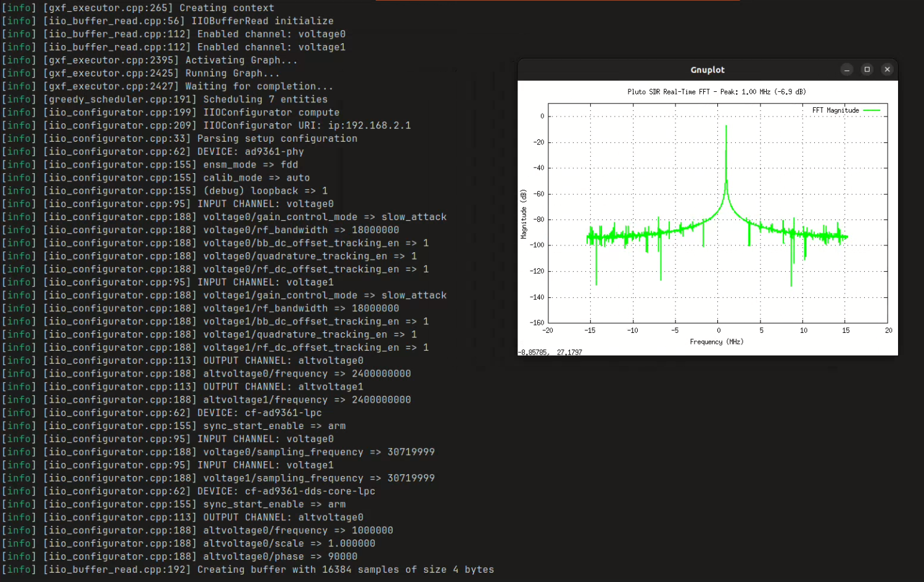This screenshot has width=924, height=582.
Task: Click line 'Running Graph...'
Action: 141,73
